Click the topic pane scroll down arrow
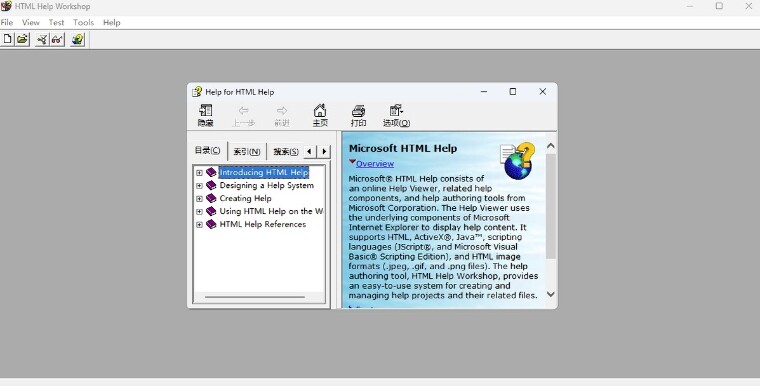760x386 pixels. 551,294
